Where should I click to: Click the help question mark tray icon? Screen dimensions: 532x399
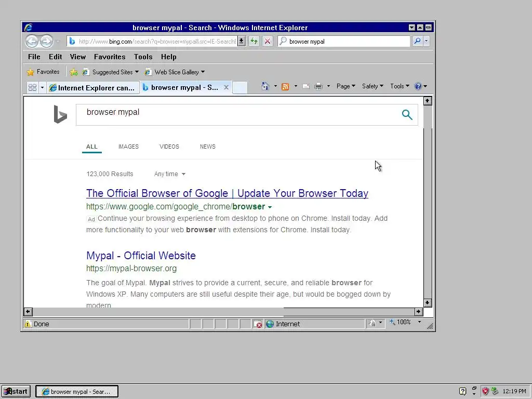[462, 391]
